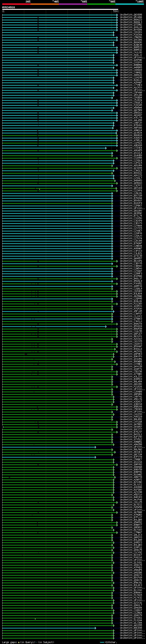Select the UniRef100_Q4MP16 label
Viewport: 146px width, 644px height.
click(131, 286)
